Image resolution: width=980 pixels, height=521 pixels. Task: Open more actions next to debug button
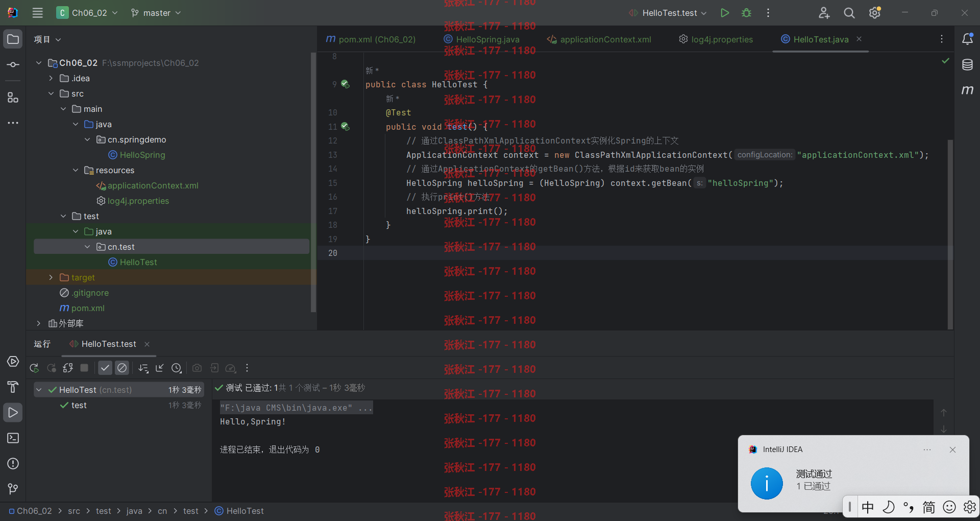768,13
